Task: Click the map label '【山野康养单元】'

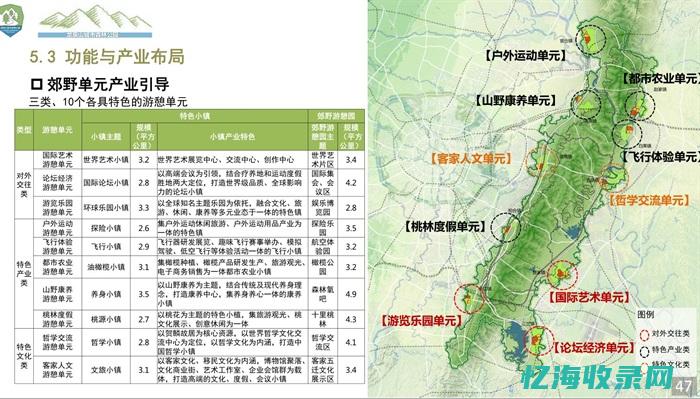Action: (x=516, y=100)
